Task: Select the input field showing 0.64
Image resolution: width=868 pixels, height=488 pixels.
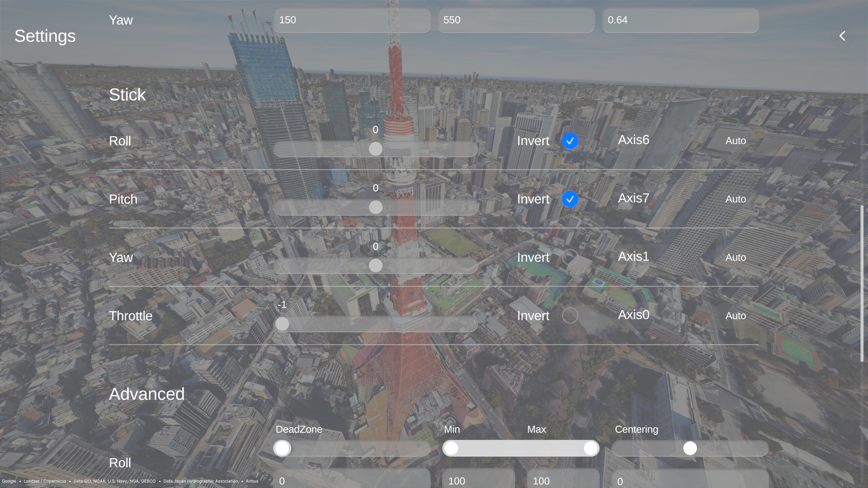Action: click(680, 20)
